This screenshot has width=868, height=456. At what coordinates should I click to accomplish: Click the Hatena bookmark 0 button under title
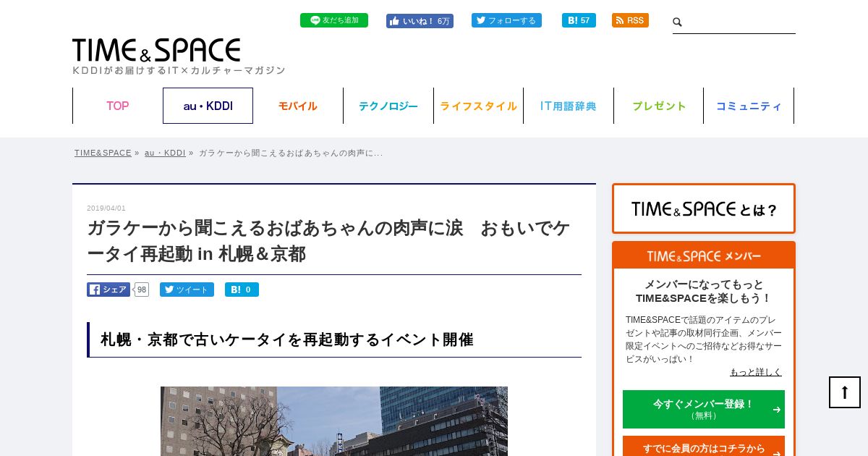coord(242,290)
